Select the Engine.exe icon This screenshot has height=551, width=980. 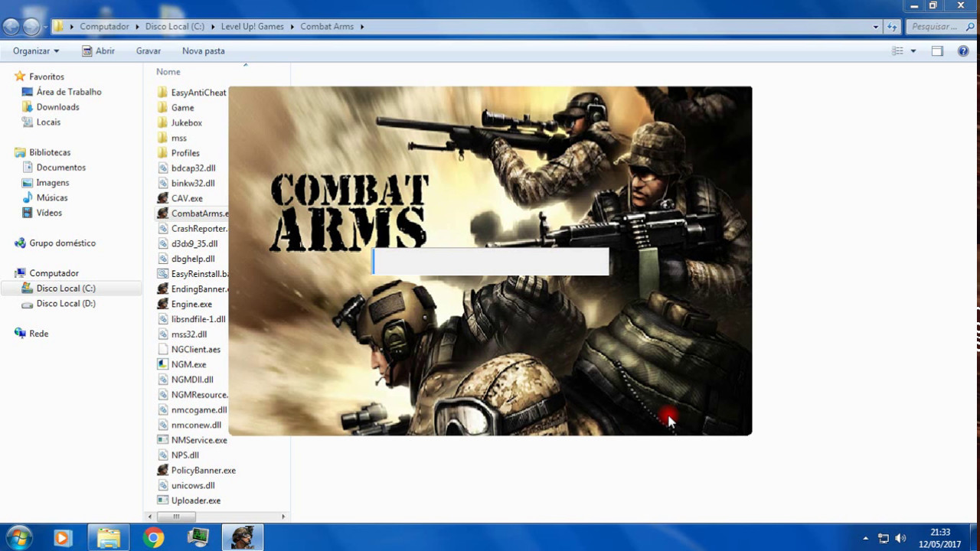[162, 304]
